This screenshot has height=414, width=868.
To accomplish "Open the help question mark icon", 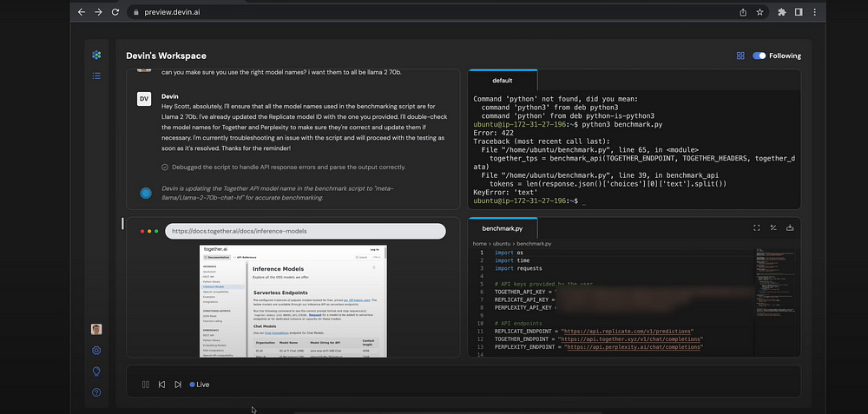I will click(x=96, y=392).
